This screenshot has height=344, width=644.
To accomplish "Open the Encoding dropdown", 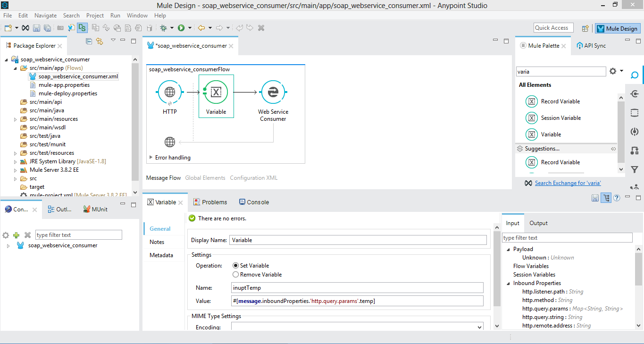I will tap(479, 327).
